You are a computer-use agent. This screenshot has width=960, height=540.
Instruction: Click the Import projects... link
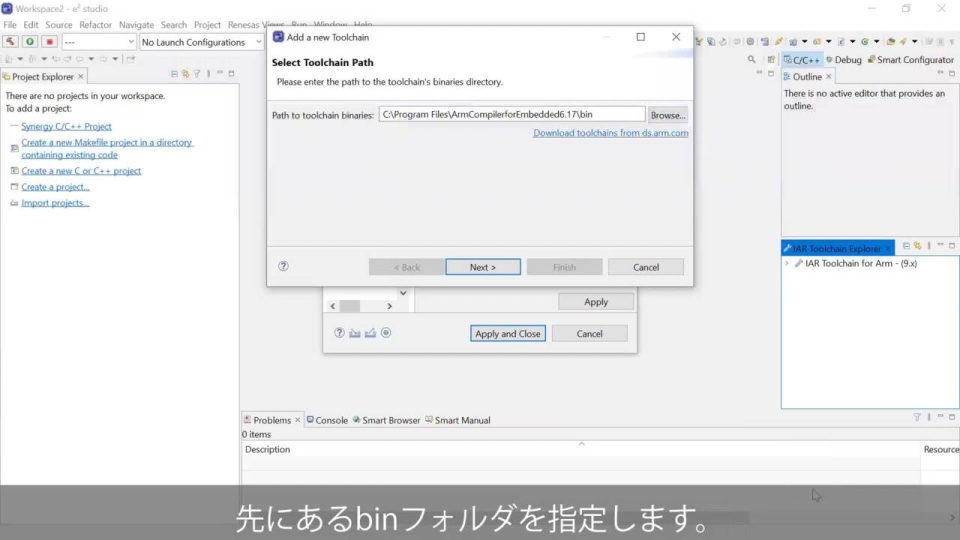[x=55, y=203]
